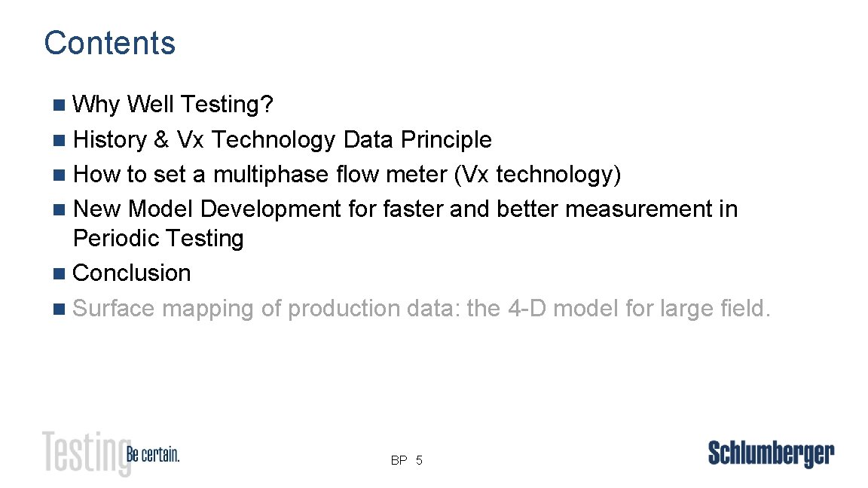Click slide number 5 in the footer
The width and height of the screenshot is (868, 488).
(x=419, y=460)
